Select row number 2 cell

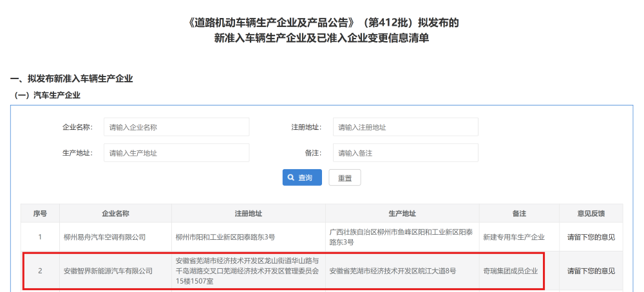(x=40, y=271)
